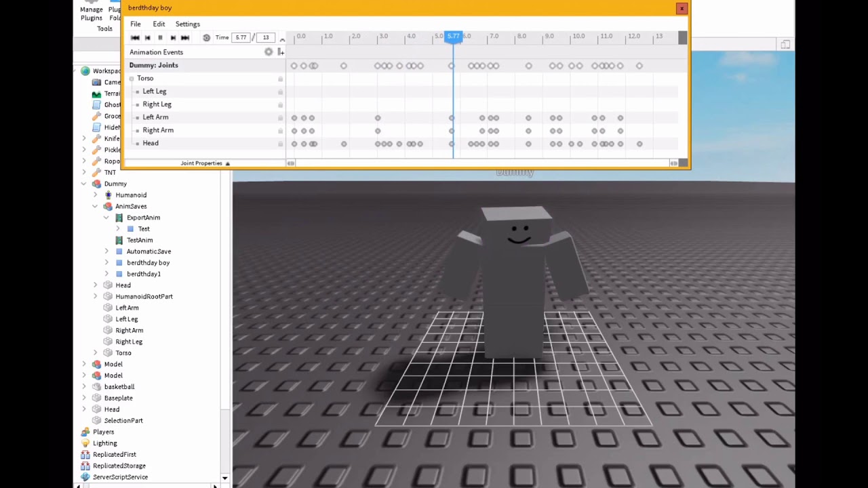Step back one keyframe in the timeline
Screen dimensions: 868x488
148,38
